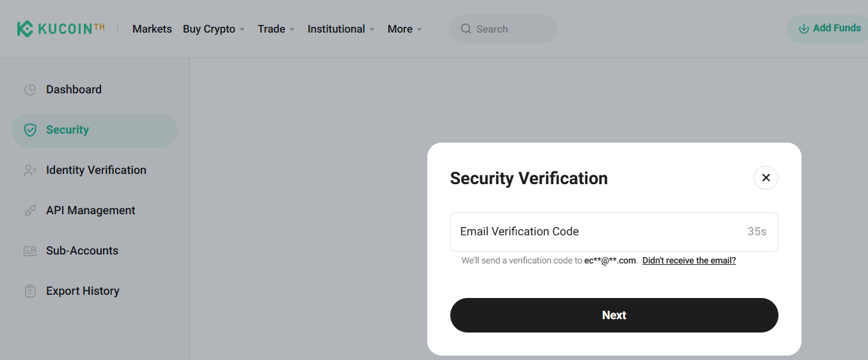Expand the More dropdown menu
868x360 pixels.
(x=420, y=29)
